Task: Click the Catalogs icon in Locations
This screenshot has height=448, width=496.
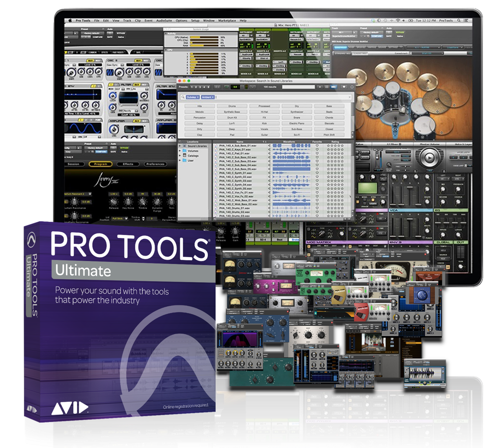Action: (185, 156)
